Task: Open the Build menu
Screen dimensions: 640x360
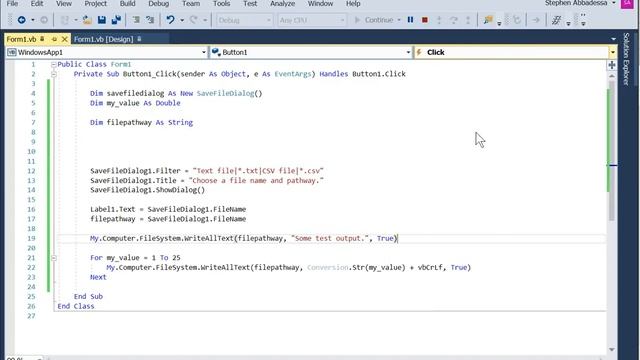Action: click(127, 4)
